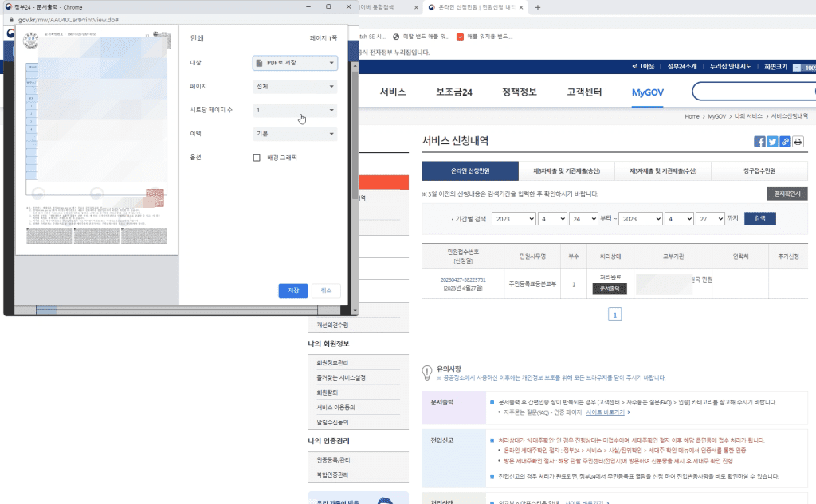Open the start day 24 dropdown

[x=583, y=219]
